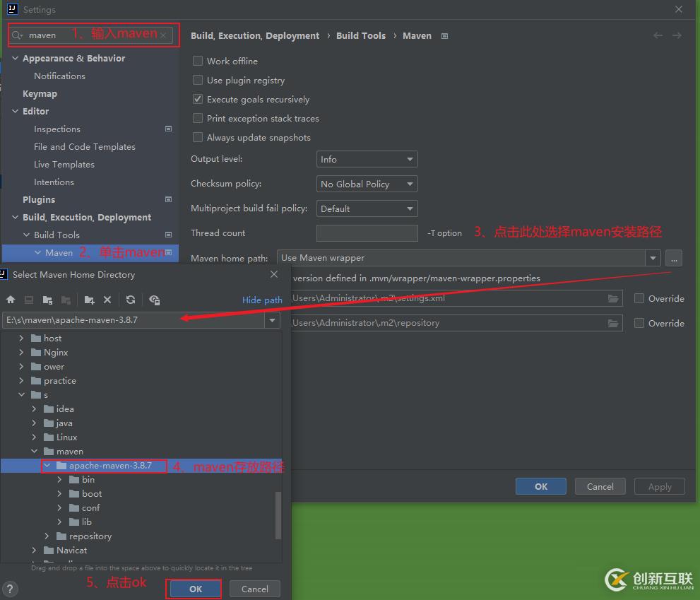Viewport: 700px width, 600px height.
Task: Click OK in the Maven home directory dialog
Action: 195,589
